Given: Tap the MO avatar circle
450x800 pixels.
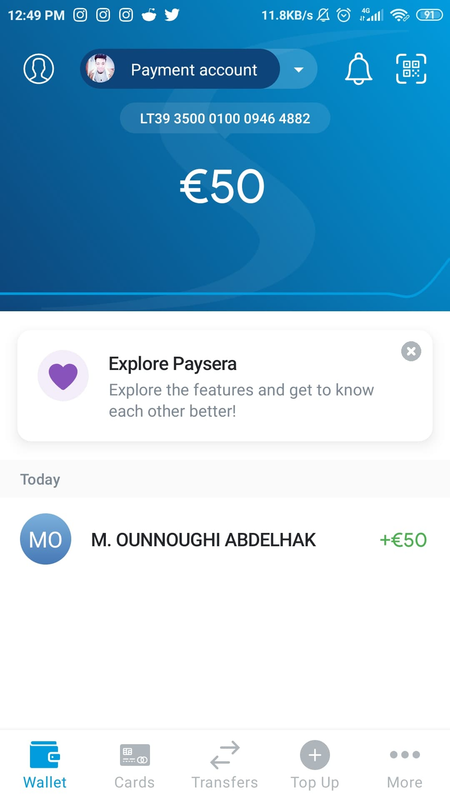Looking at the screenshot, I should coord(45,539).
